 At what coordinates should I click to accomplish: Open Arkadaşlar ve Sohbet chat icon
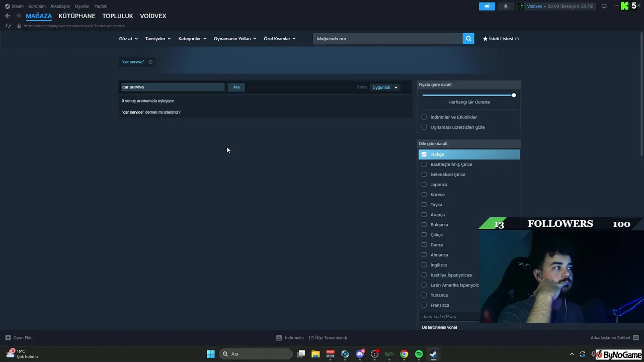pyautogui.click(x=636, y=338)
